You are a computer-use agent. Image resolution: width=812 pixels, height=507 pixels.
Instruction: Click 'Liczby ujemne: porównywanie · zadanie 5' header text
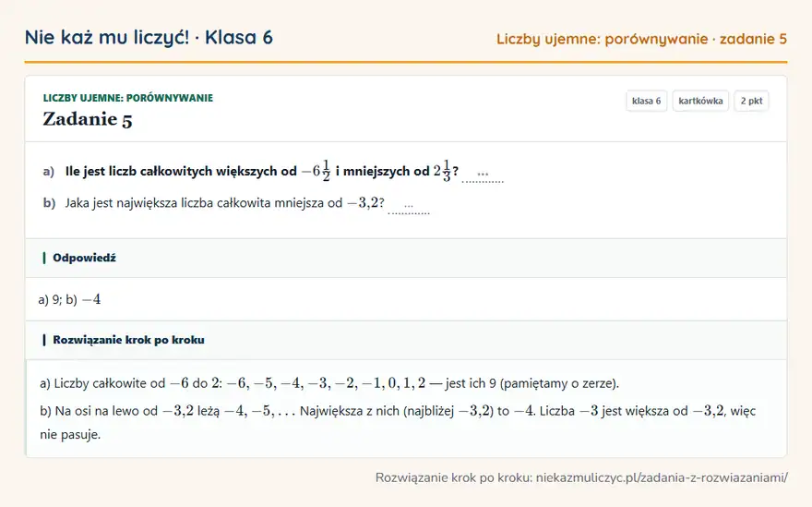(x=641, y=39)
